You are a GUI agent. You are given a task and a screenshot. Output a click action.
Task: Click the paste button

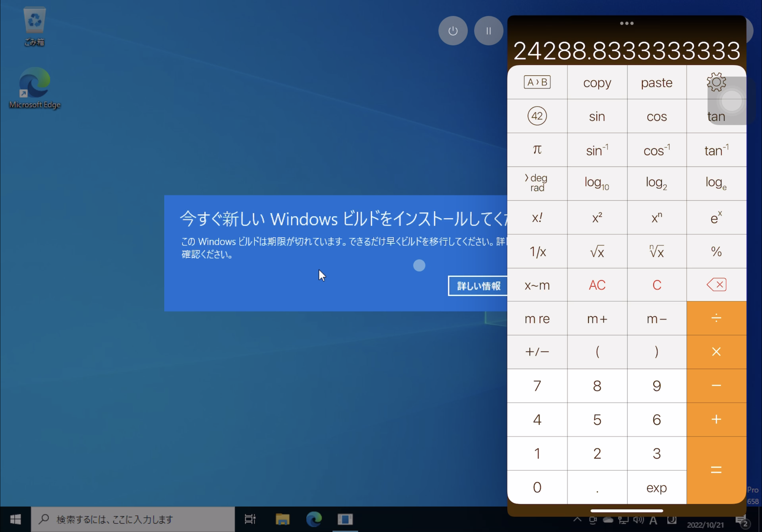click(x=656, y=82)
